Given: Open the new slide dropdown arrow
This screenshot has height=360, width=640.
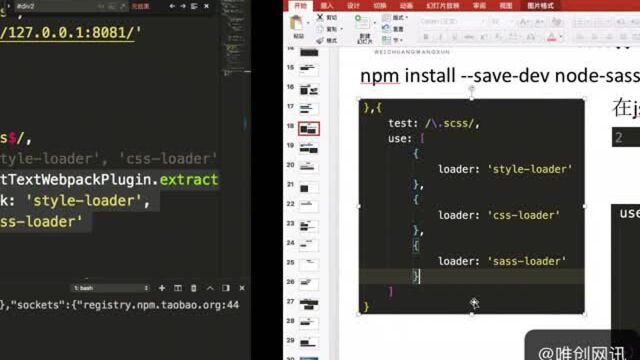Looking at the screenshot, I should 375,22.
